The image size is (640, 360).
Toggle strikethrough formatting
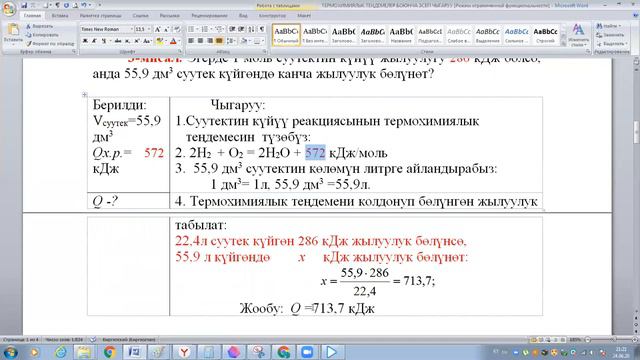pyautogui.click(x=118, y=41)
